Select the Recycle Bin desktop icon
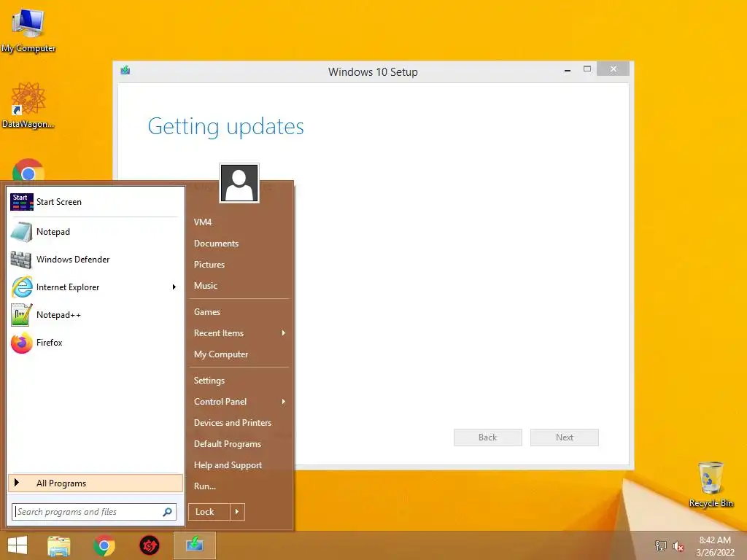The height and width of the screenshot is (560, 747). (x=711, y=484)
